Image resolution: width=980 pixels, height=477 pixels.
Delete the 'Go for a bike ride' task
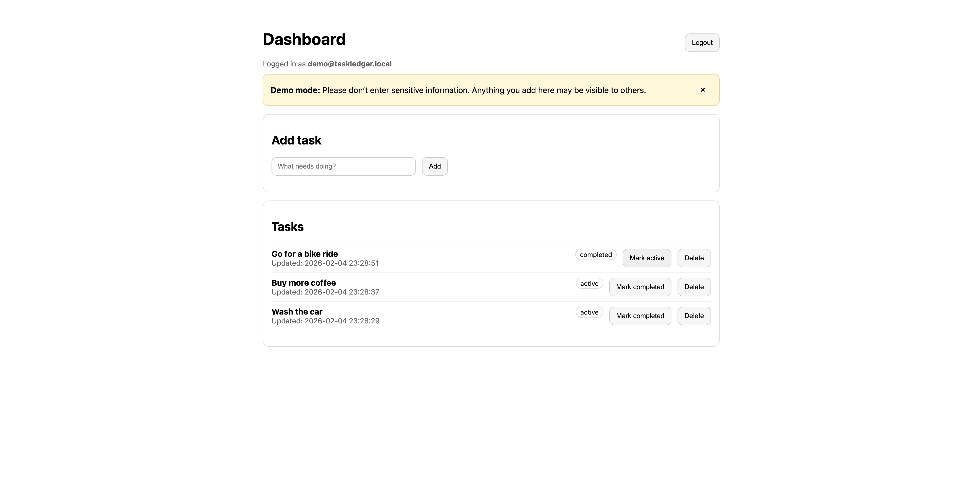[x=694, y=258]
